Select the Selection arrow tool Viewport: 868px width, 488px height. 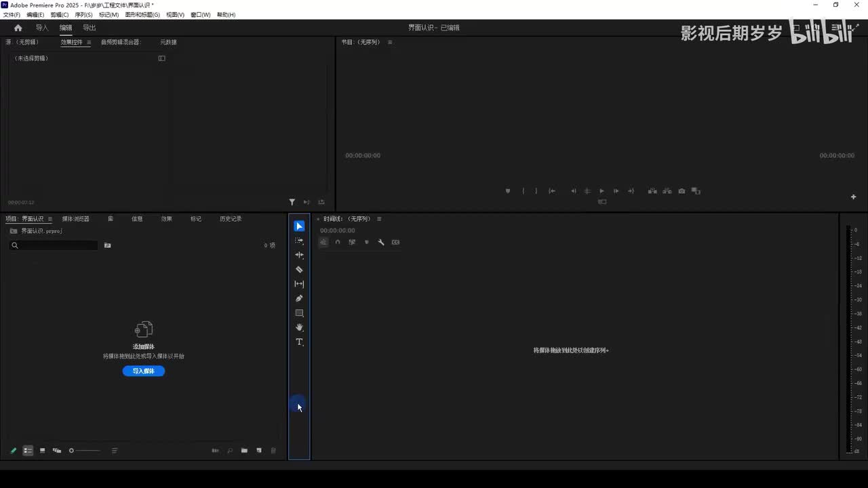pyautogui.click(x=299, y=226)
